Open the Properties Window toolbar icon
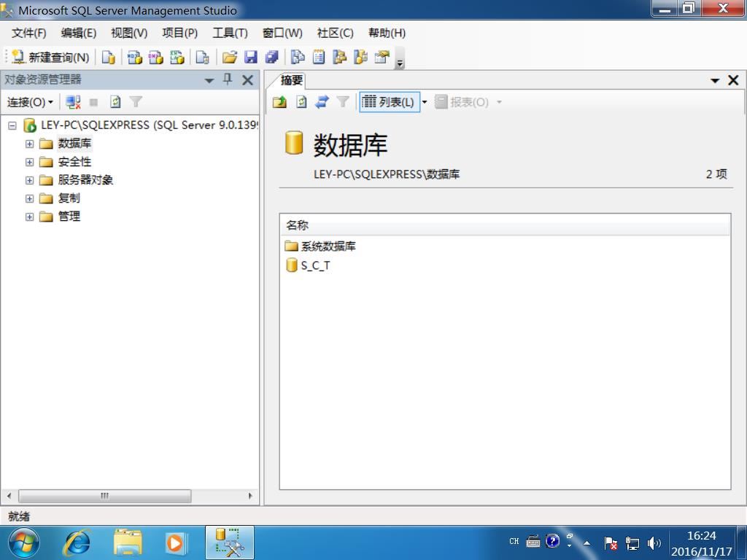 pyautogui.click(x=382, y=58)
